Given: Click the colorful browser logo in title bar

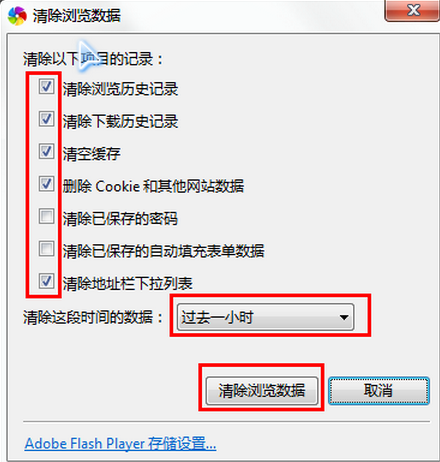Looking at the screenshot, I should click(x=17, y=16).
